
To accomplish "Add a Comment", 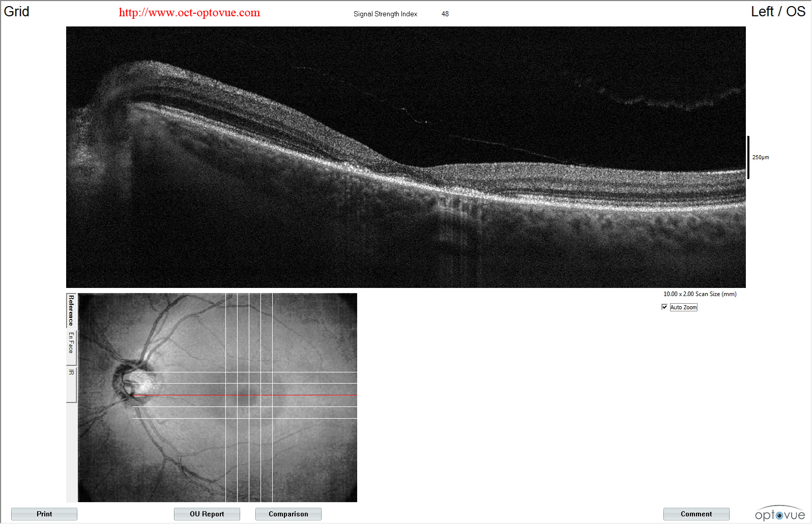I will click(696, 514).
